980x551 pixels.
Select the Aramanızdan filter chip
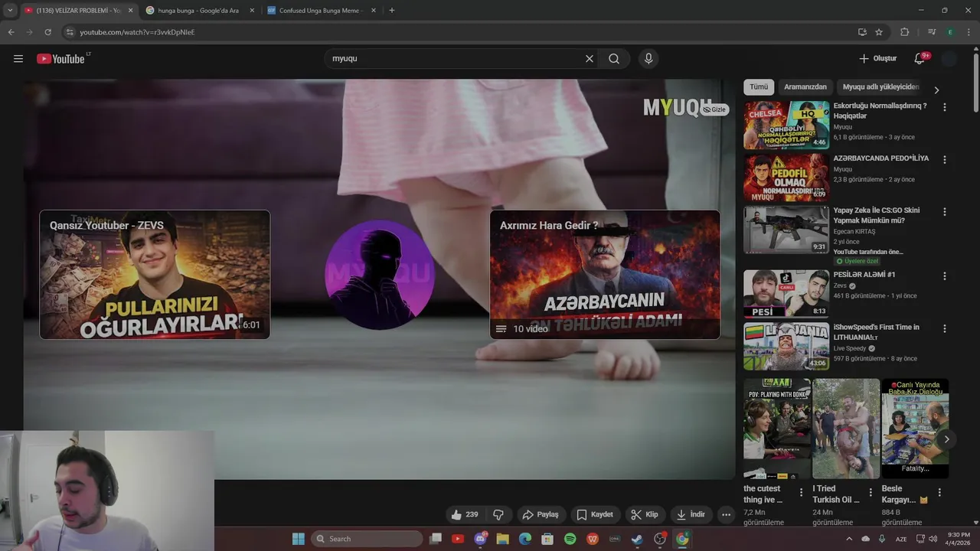pos(805,87)
